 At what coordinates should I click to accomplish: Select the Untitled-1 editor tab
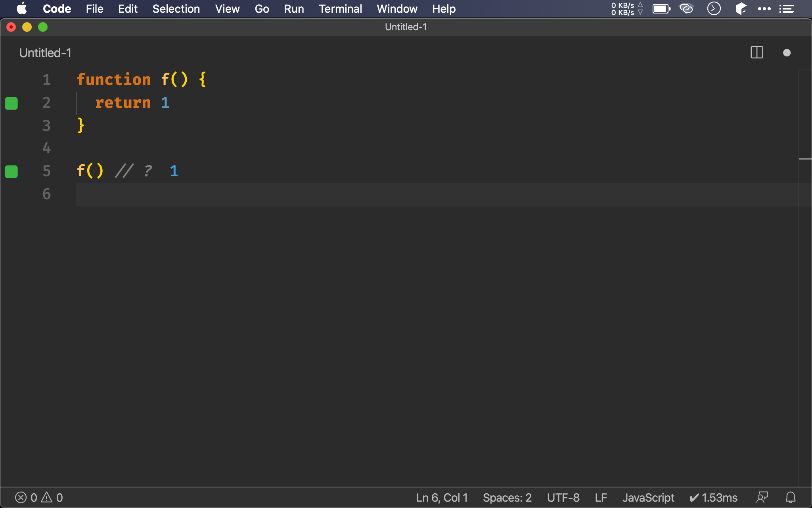coord(45,53)
